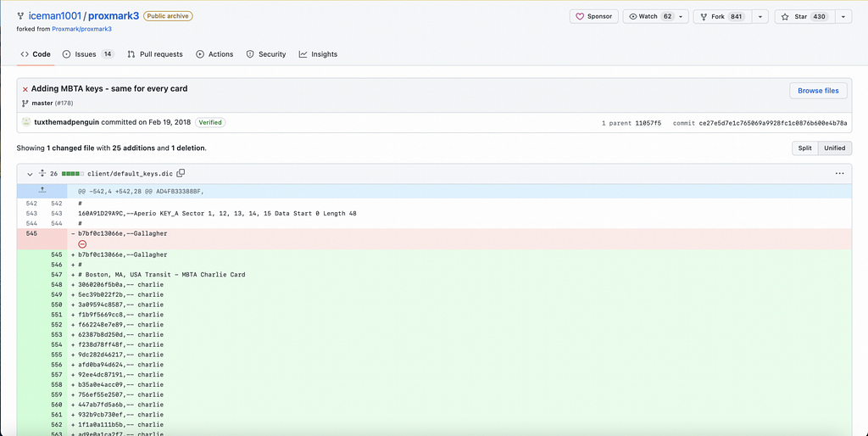Expand all lines icon next to file name
Viewport: 868px width, 436px height.
pyautogui.click(x=42, y=173)
